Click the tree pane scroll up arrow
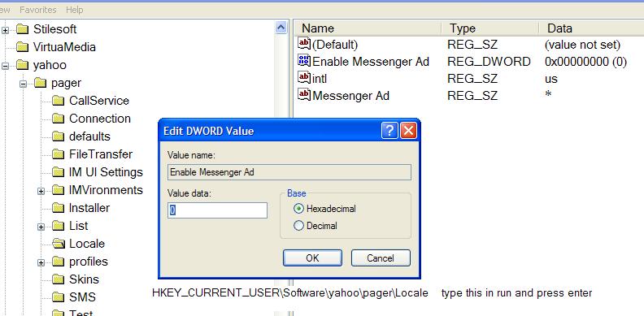This screenshot has width=644, height=316. point(281,28)
